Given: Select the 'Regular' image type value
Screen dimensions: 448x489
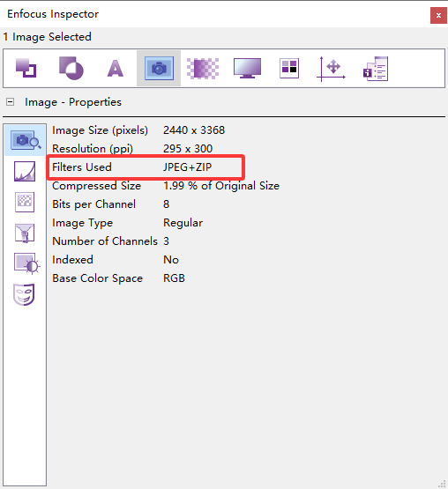Looking at the screenshot, I should pyautogui.click(x=183, y=223).
